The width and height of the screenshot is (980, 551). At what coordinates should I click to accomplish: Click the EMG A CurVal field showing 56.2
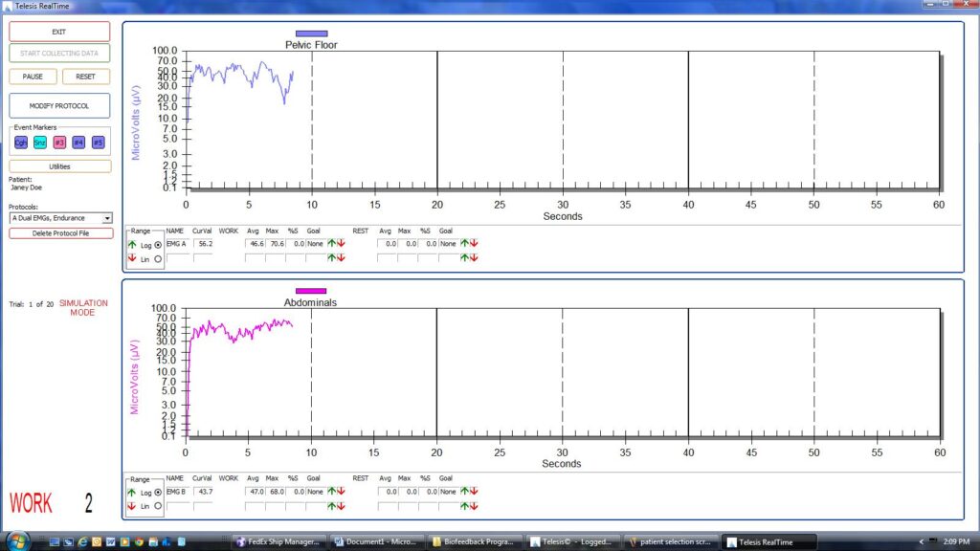point(206,242)
